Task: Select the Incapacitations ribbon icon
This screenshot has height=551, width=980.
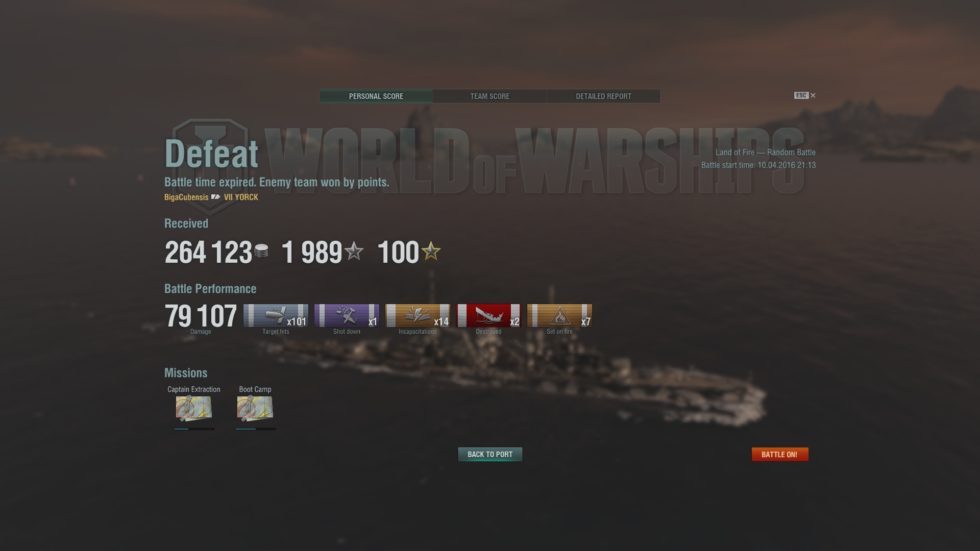Action: pos(418,315)
